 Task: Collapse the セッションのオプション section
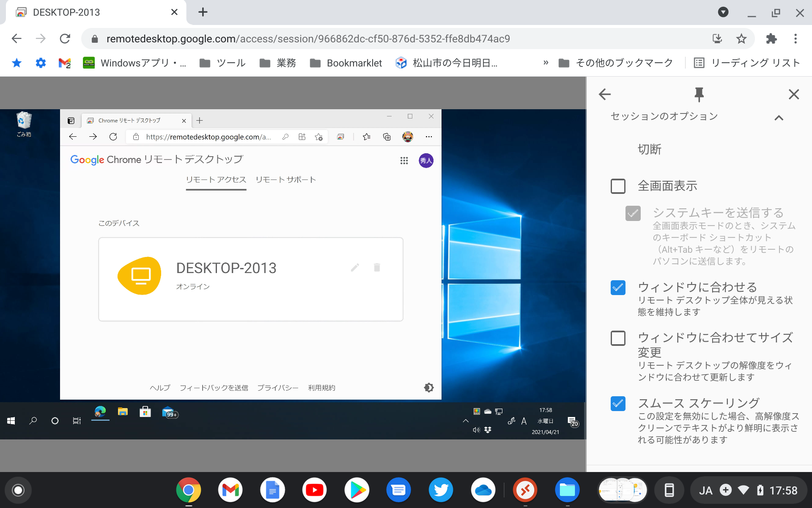[x=779, y=118]
